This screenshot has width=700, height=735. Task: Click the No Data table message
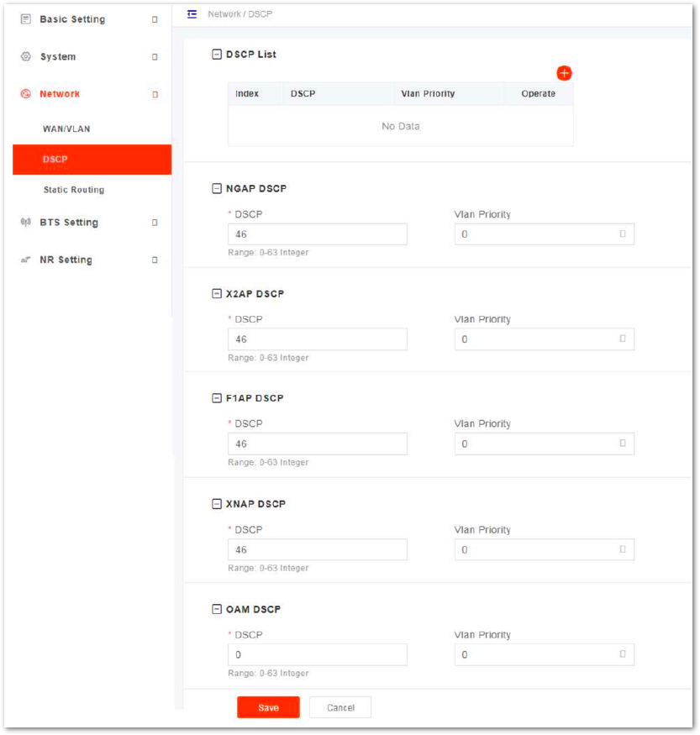pos(400,126)
